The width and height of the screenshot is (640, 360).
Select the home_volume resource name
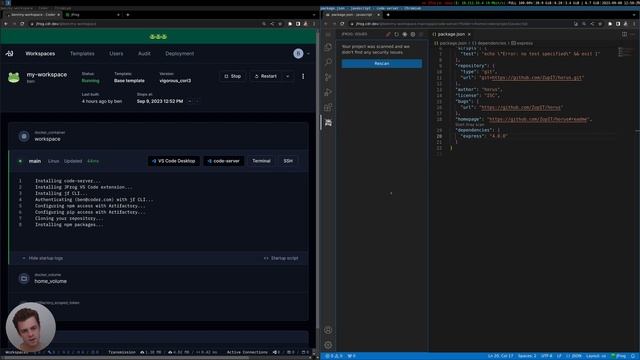[51, 281]
